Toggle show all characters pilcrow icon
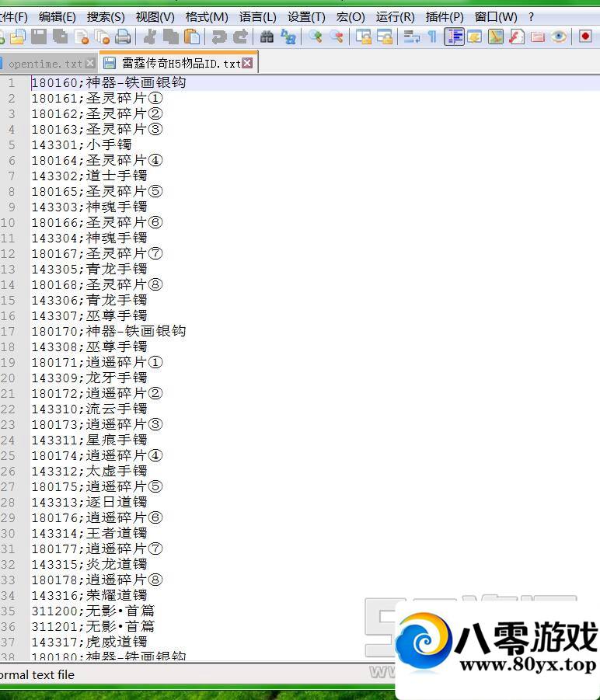The height and width of the screenshot is (700, 600). tap(432, 37)
